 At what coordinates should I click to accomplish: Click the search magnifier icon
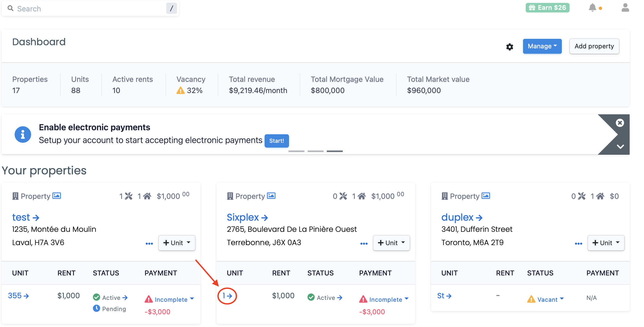10,9
